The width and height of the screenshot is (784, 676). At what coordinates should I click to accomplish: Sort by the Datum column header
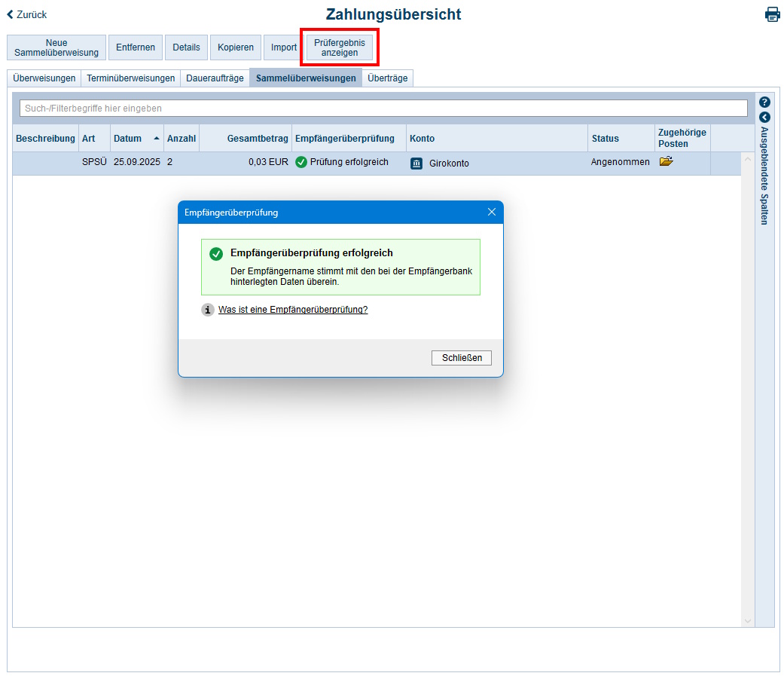click(x=127, y=139)
